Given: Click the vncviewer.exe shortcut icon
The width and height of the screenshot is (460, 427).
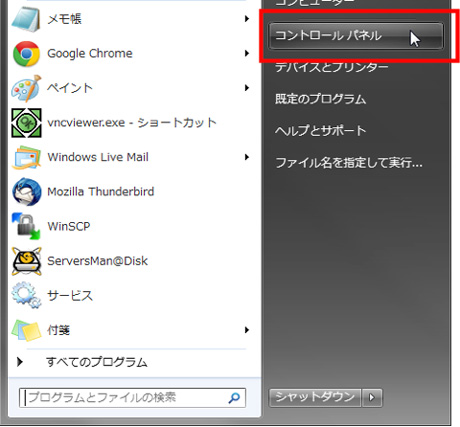Looking at the screenshot, I should click(x=27, y=123).
